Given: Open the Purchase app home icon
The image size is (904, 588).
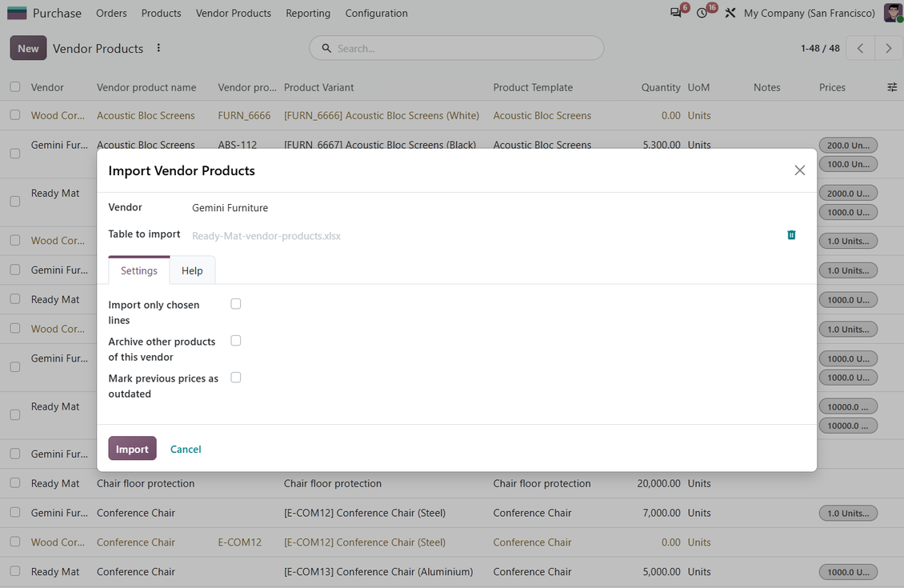Looking at the screenshot, I should [x=17, y=13].
